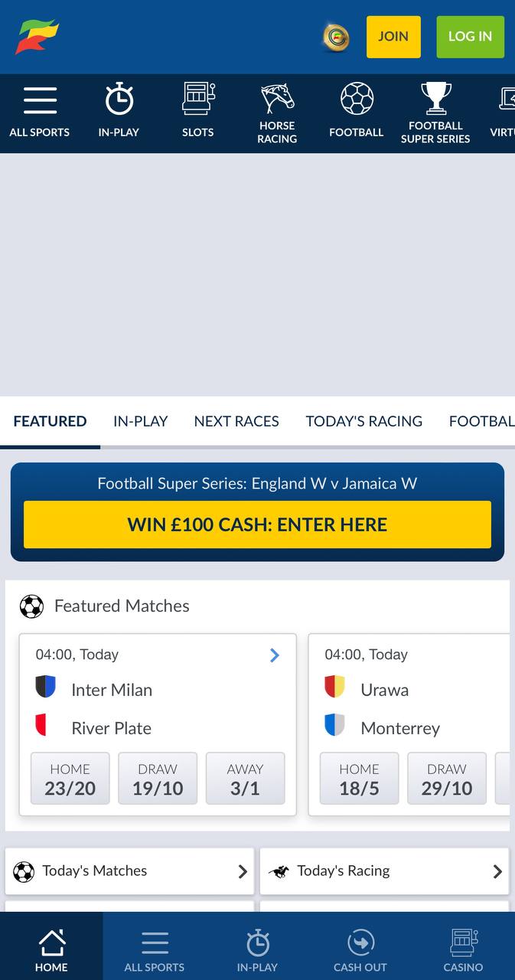Tap the gold coin icon beside Join
The image size is (515, 980).
(335, 37)
